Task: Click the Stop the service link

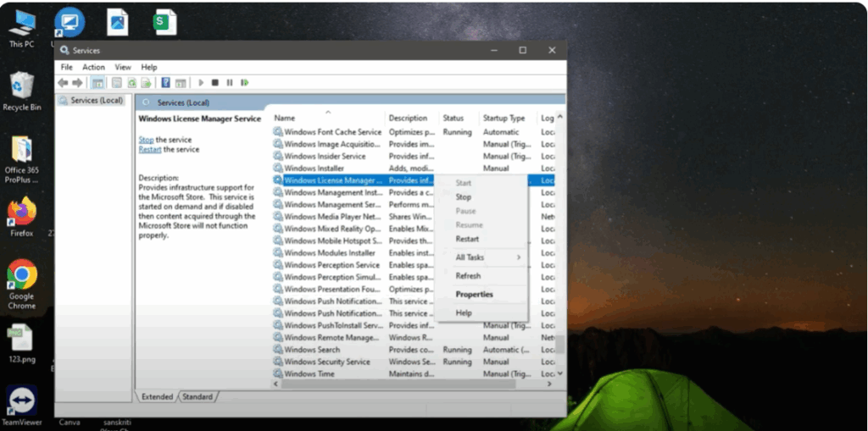Action: [x=146, y=140]
